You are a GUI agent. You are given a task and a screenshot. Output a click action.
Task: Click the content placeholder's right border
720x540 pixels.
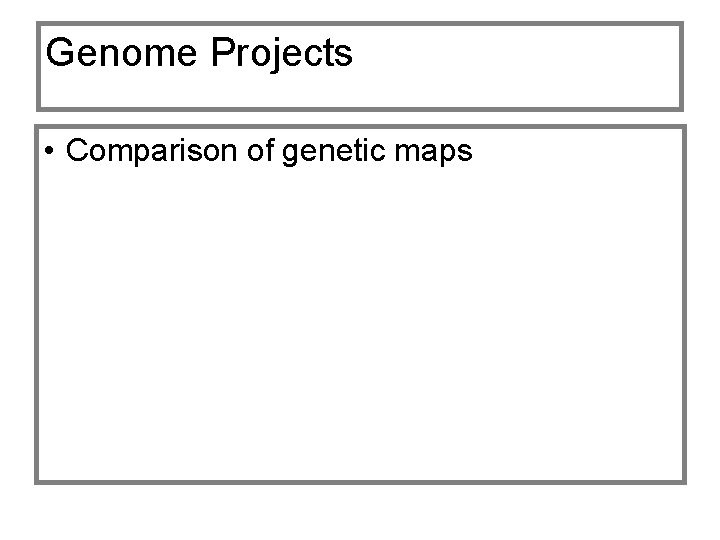pyautogui.click(x=684, y=304)
